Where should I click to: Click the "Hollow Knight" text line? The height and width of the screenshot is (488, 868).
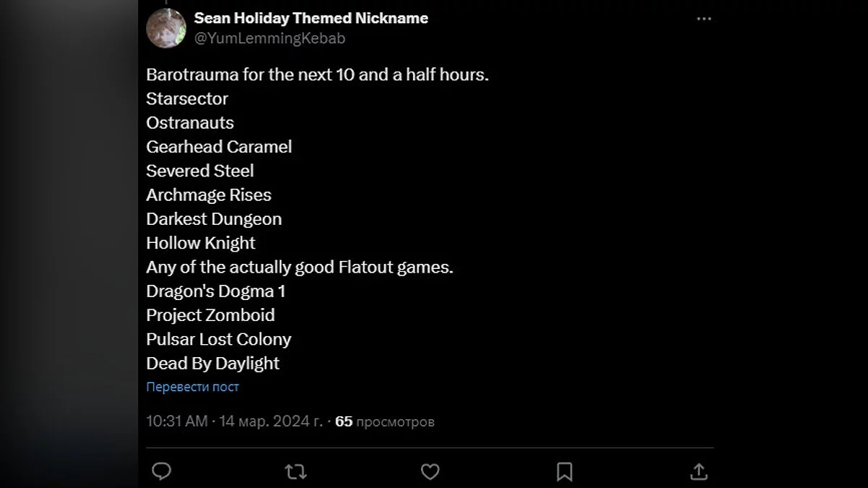pyautogui.click(x=201, y=243)
